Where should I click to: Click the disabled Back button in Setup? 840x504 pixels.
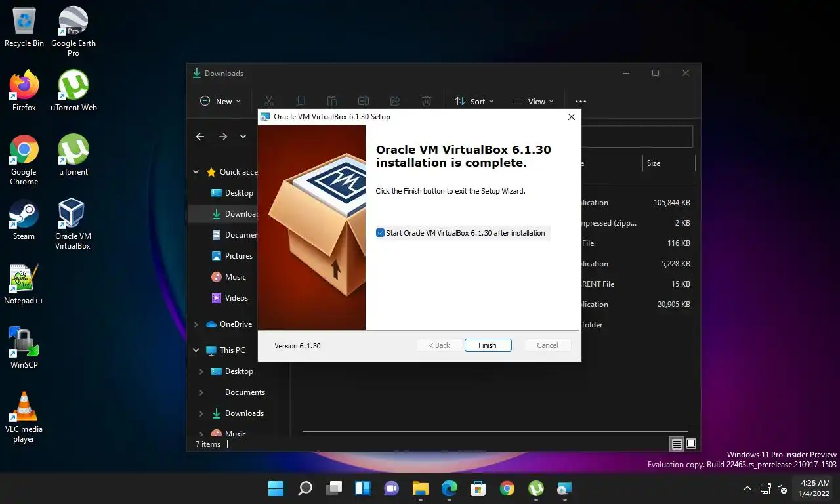(440, 345)
